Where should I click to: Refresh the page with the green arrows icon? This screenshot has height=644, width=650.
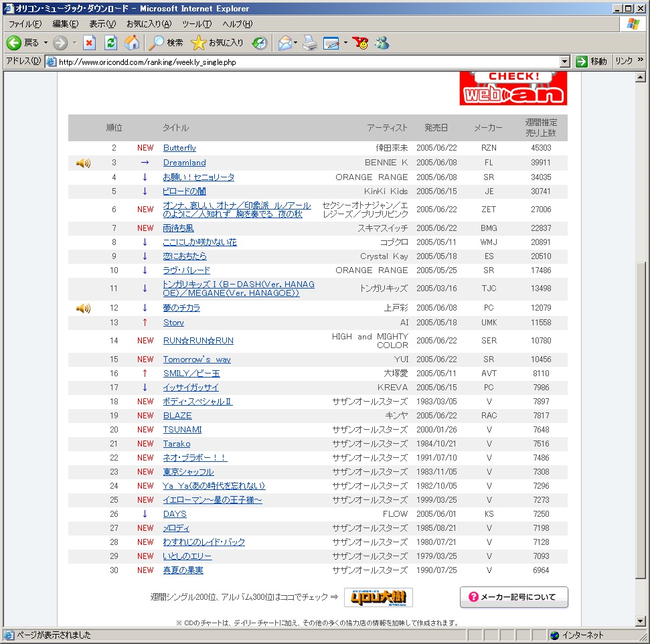point(110,43)
